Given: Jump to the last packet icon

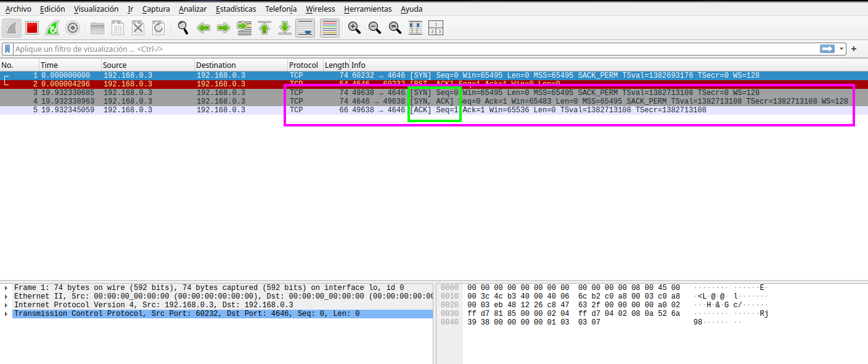Looking at the screenshot, I should pyautogui.click(x=285, y=28).
